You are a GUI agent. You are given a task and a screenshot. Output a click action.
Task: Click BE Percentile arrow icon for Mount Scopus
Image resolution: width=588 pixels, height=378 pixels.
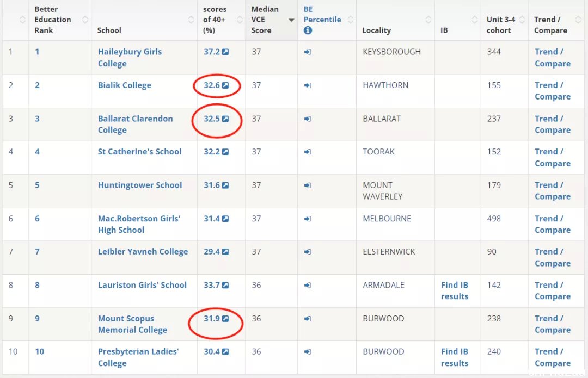point(308,318)
